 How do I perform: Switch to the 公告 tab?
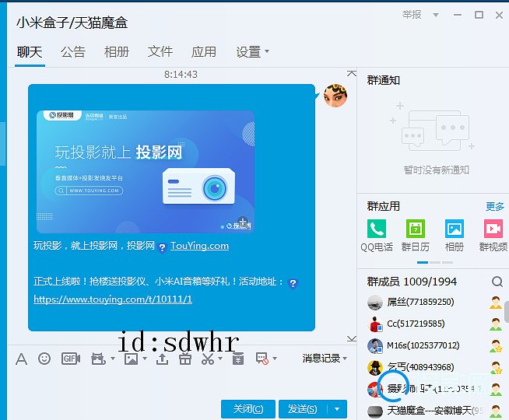pos(73,51)
